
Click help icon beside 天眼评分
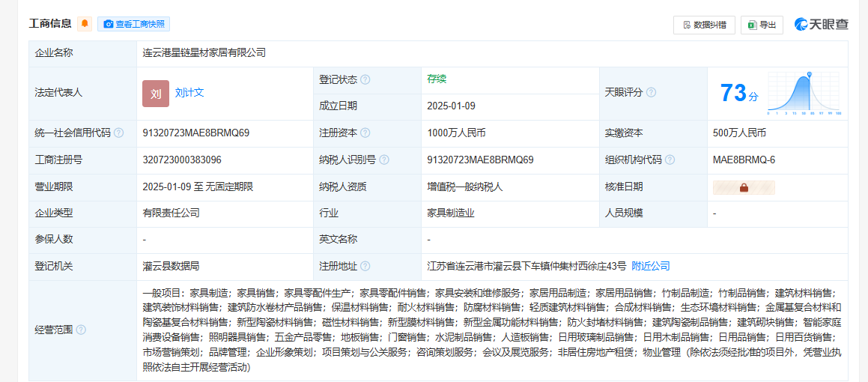(651, 92)
